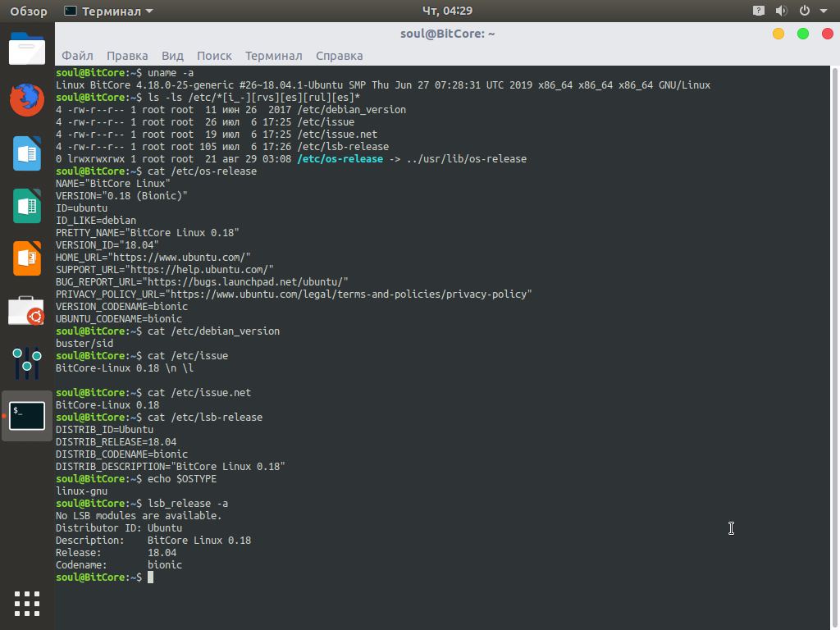Click the line NAME="BitCore Linux"
Viewport: 840px width, 630px height.
[x=113, y=184]
